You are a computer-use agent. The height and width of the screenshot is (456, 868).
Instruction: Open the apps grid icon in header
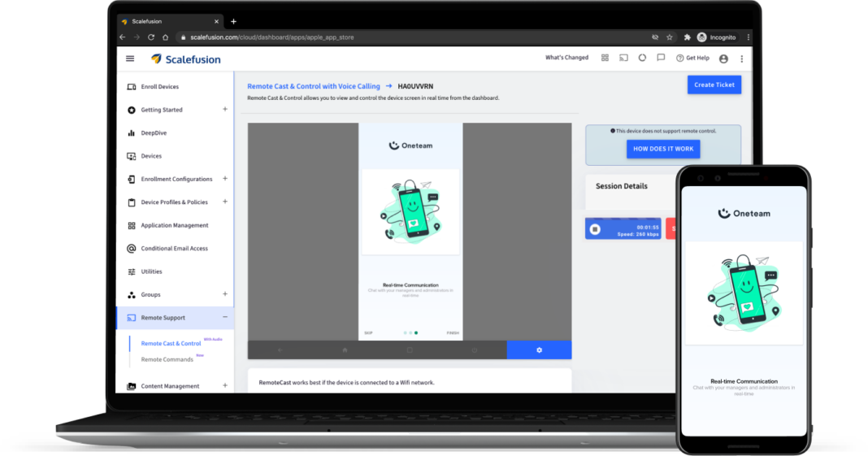point(605,58)
